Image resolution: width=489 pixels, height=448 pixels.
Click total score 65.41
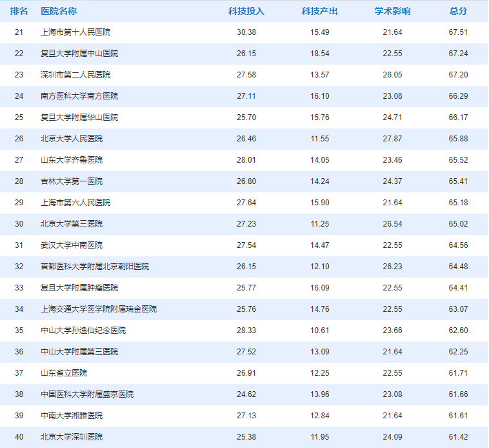(x=459, y=181)
